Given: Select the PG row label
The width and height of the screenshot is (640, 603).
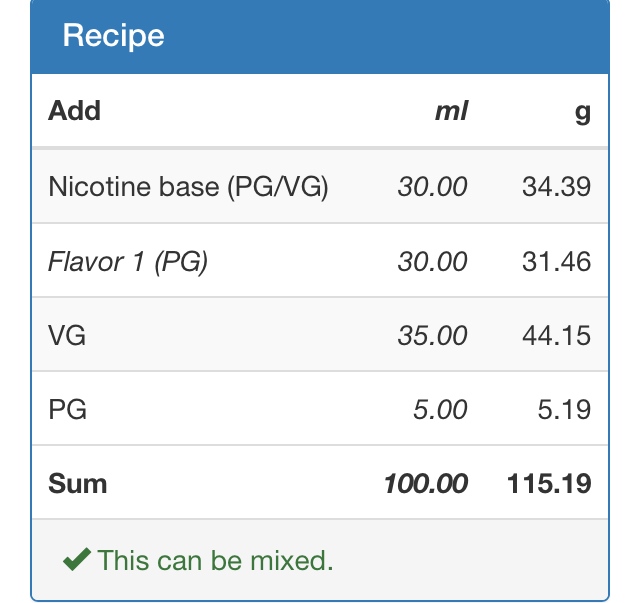Looking at the screenshot, I should coord(67,409).
